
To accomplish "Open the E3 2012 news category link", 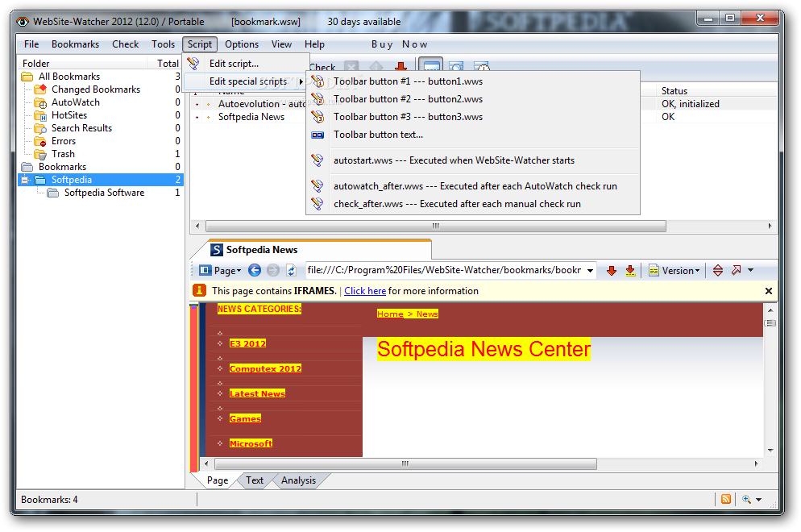I will (x=247, y=343).
